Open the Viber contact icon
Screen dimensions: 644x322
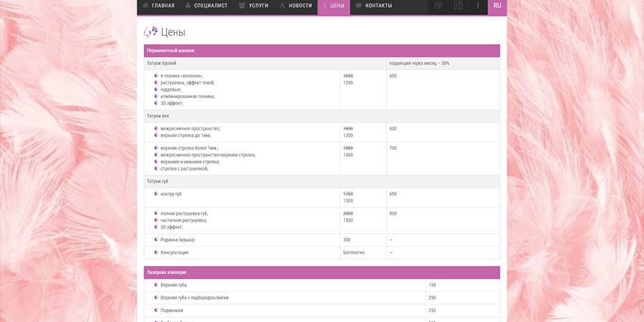coord(439,6)
